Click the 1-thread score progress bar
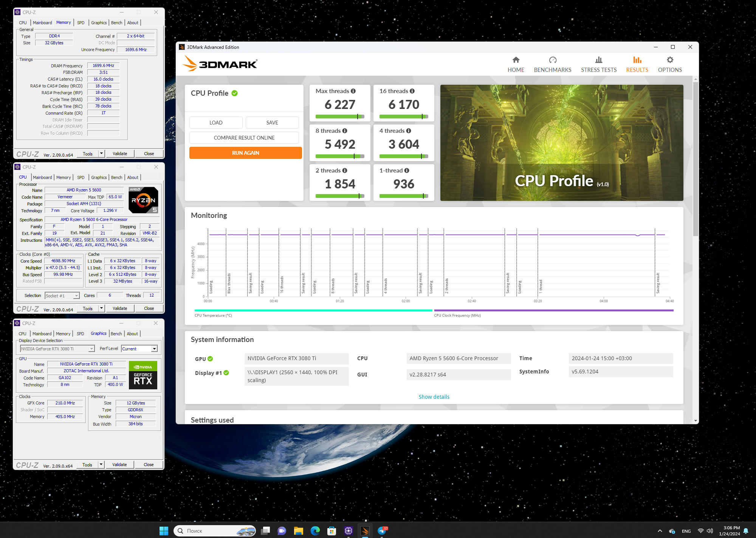 tap(404, 196)
